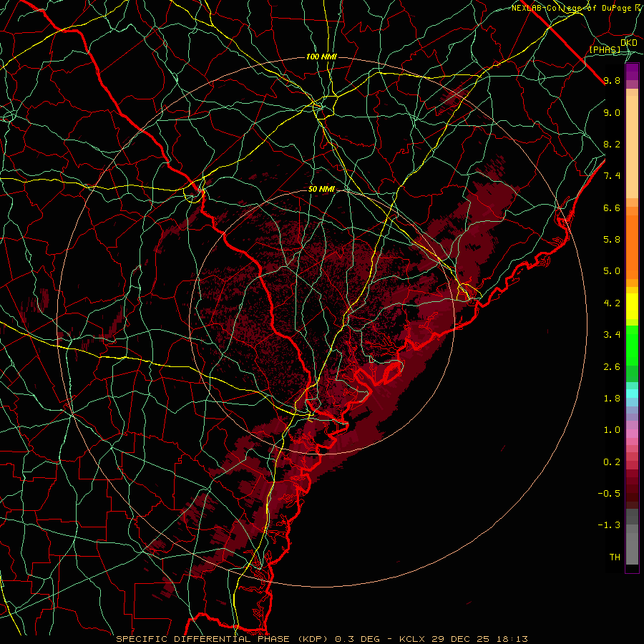Click the 100 NMI range ring label
The image size is (644, 644).
click(321, 57)
